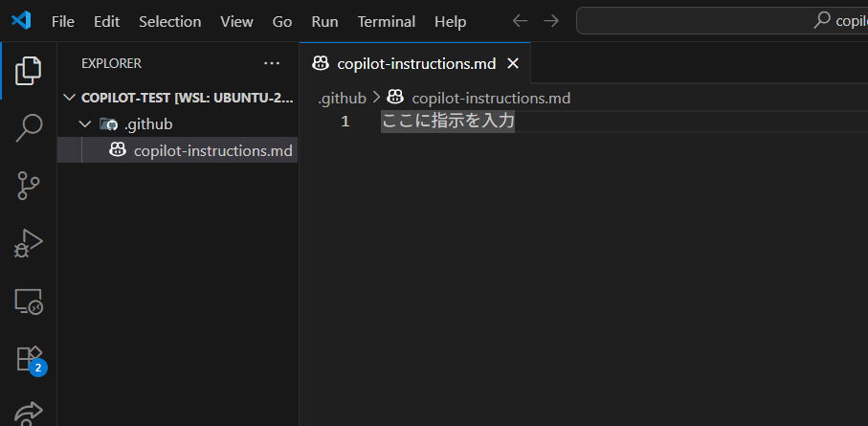This screenshot has width=868, height=426.
Task: Open Remote Explorer view icon
Action: [29, 302]
